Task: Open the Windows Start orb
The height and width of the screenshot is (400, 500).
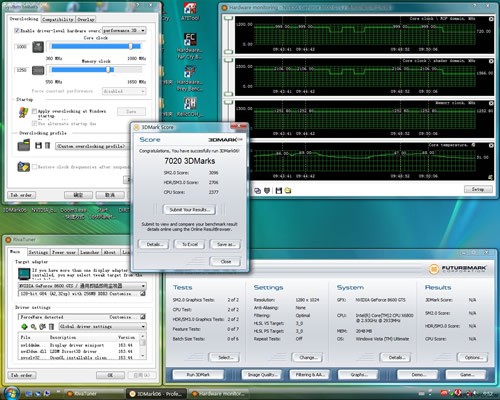Action: click(x=11, y=393)
